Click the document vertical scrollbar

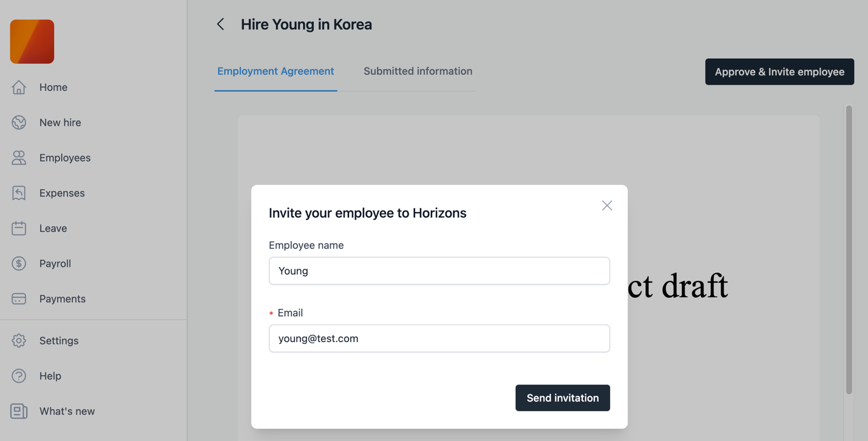pyautogui.click(x=849, y=250)
